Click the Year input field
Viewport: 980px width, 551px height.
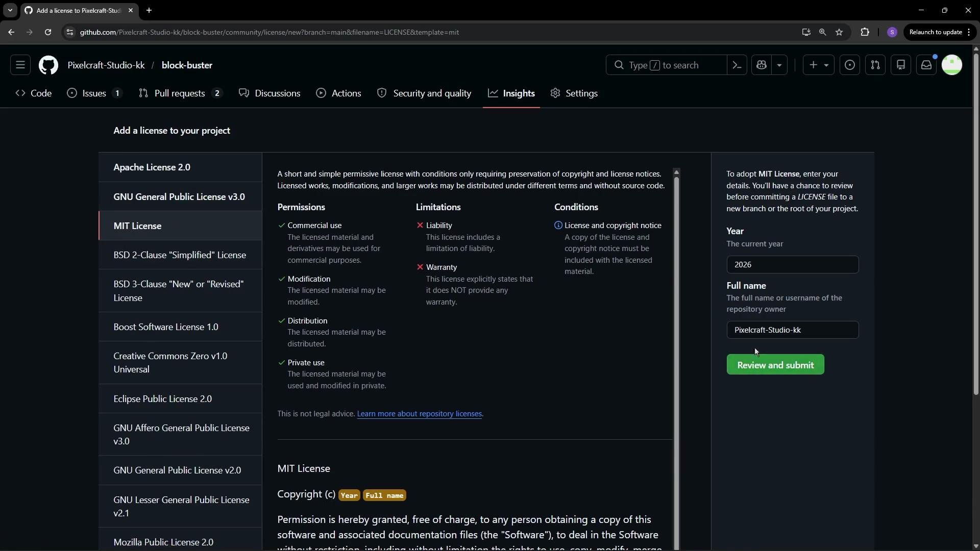tap(792, 265)
